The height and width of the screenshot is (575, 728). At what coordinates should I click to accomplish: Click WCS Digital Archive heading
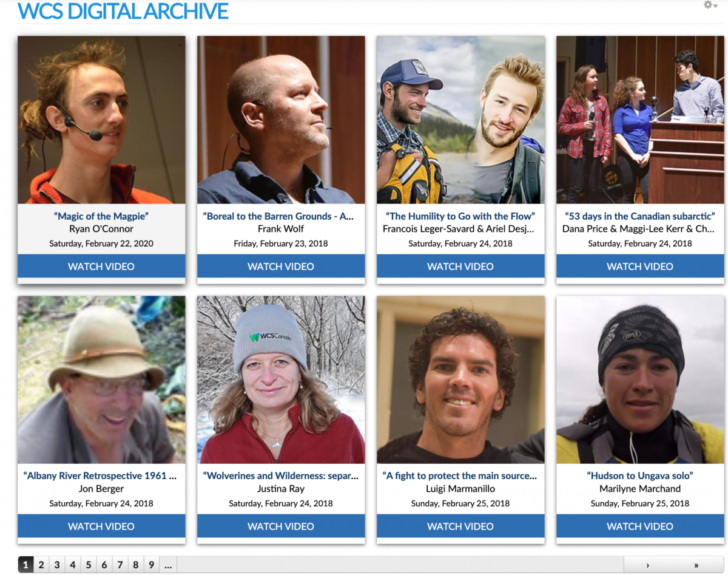tap(123, 11)
